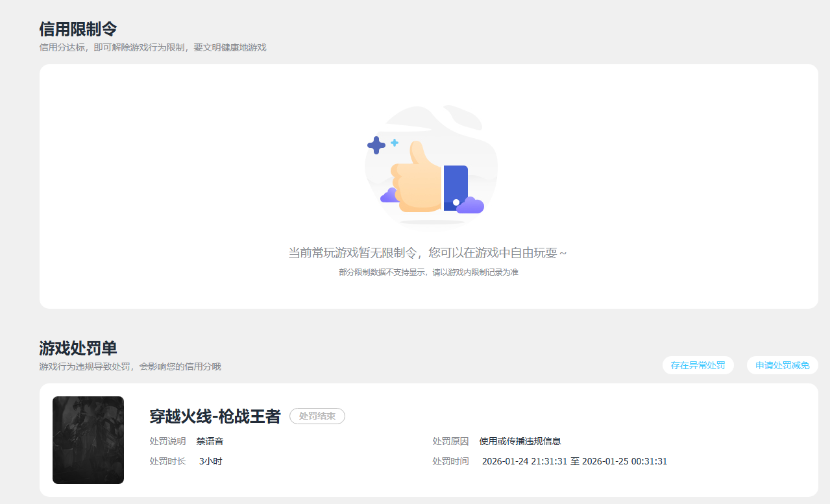This screenshot has width=830, height=504.
Task: Click the 处罚结束 status badge
Action: tap(317, 416)
